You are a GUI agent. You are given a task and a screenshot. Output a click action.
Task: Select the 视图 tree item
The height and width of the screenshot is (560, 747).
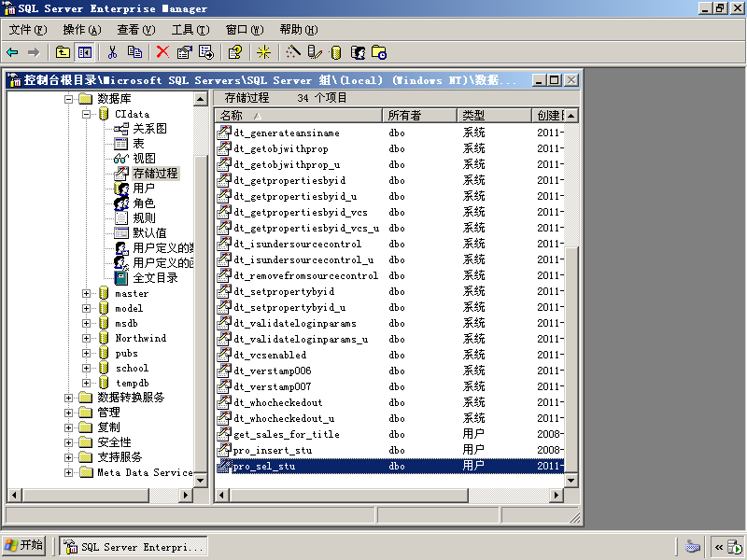click(x=144, y=159)
